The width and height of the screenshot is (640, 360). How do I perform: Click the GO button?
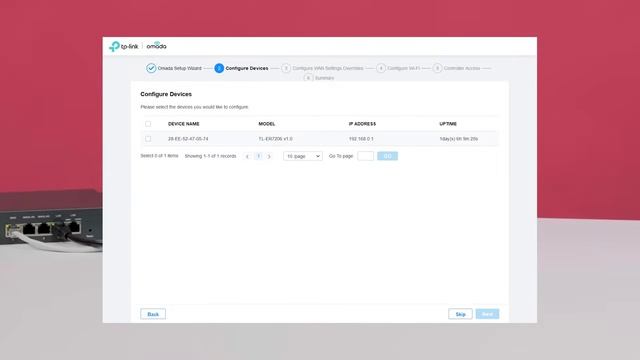pos(387,156)
